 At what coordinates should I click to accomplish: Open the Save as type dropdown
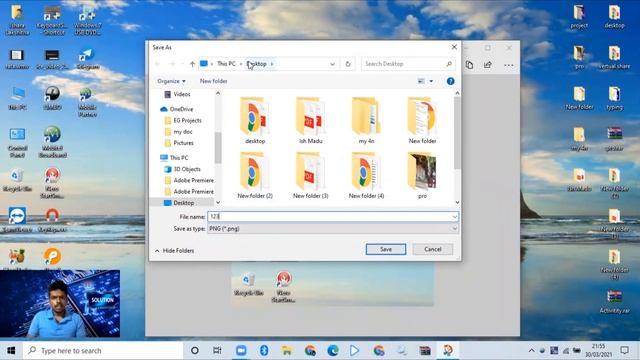coord(333,229)
